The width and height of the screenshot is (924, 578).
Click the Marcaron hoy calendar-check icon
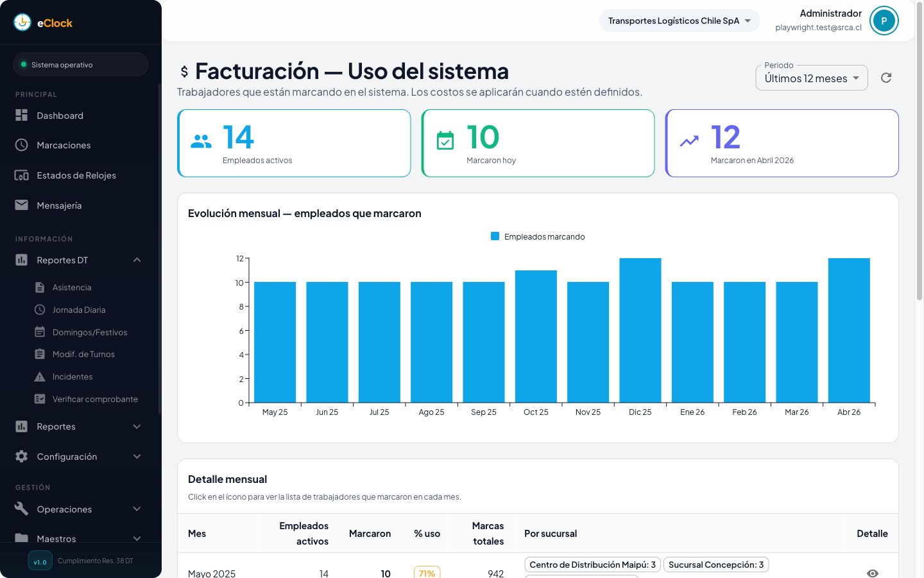[x=445, y=140]
